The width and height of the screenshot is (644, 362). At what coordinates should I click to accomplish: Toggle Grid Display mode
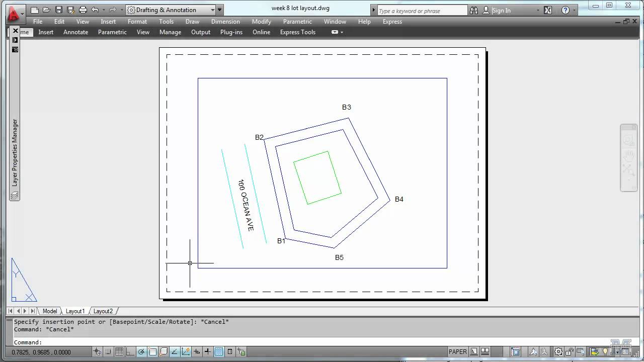(x=119, y=351)
